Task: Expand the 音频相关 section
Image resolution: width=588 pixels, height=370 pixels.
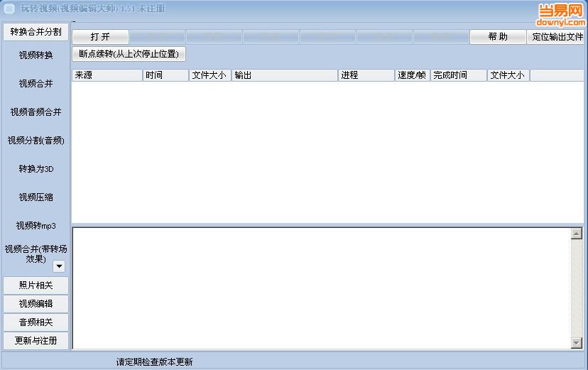Action: [36, 322]
